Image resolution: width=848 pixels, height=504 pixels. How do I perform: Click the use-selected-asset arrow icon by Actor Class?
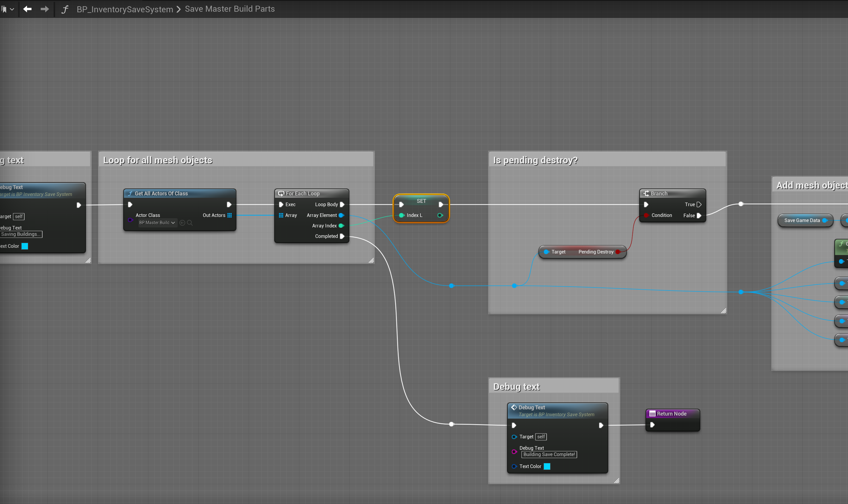pyautogui.click(x=182, y=223)
